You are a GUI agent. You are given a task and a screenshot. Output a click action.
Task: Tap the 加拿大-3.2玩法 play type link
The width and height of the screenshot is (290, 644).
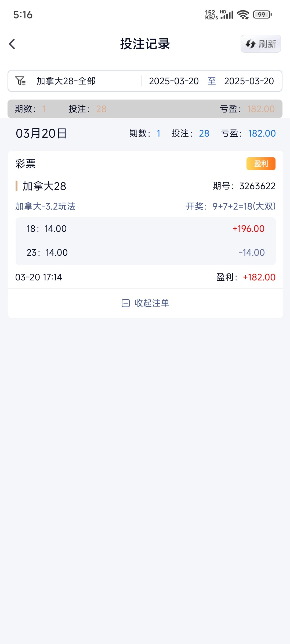pyautogui.click(x=45, y=206)
